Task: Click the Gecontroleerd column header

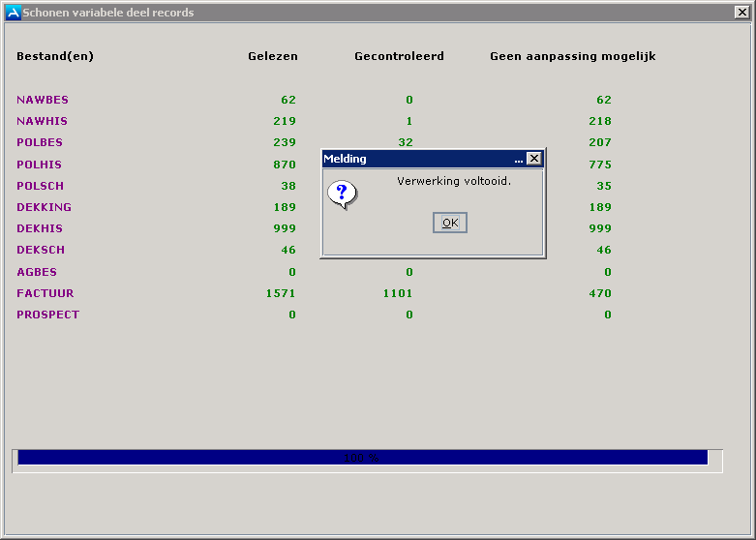Action: click(x=399, y=56)
